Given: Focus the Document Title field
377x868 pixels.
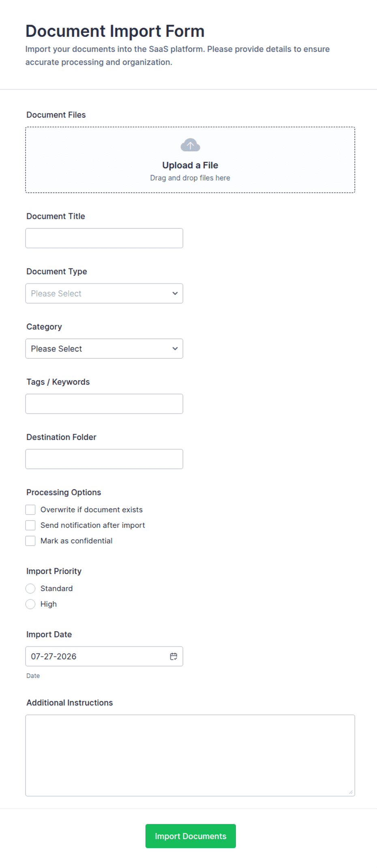Looking at the screenshot, I should (x=104, y=238).
